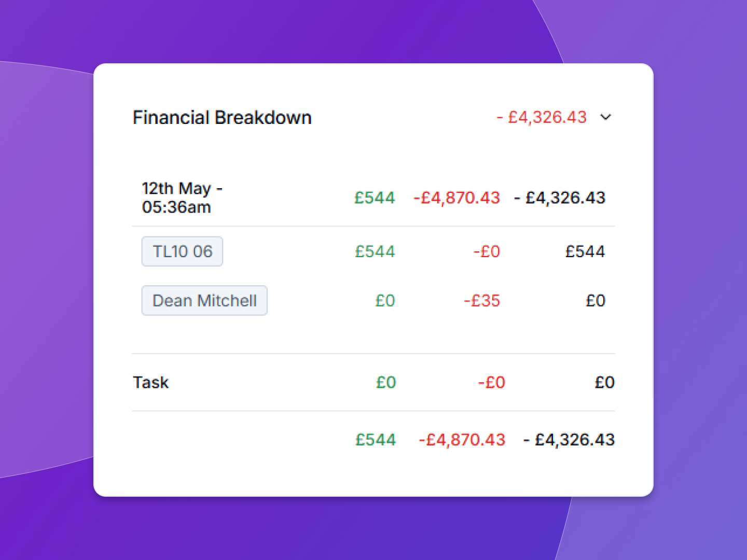Click black £544 in the TL10 06 row
This screenshot has width=747, height=560.
585,251
